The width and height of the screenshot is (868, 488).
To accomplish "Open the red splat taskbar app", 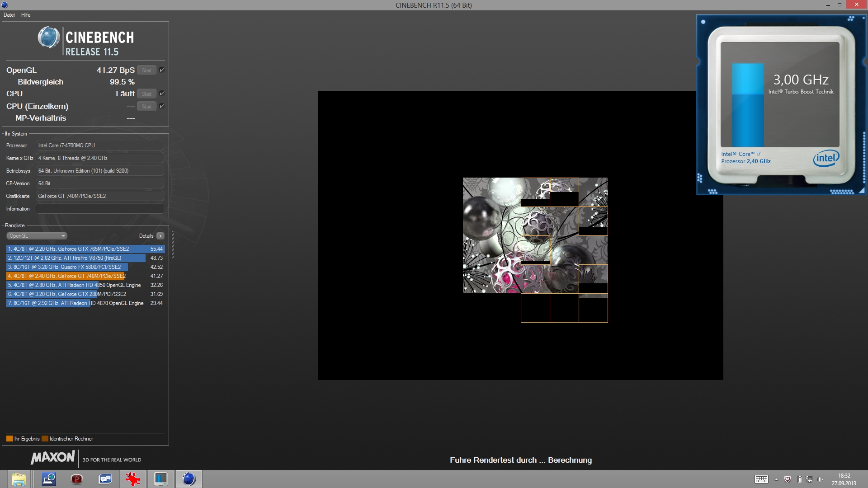I will tap(133, 479).
